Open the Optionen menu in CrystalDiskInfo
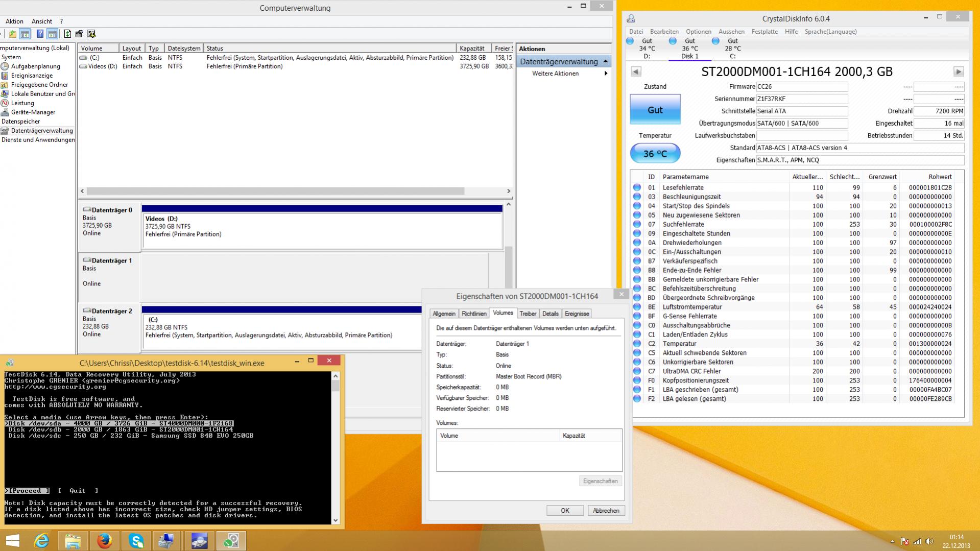 coord(699,32)
